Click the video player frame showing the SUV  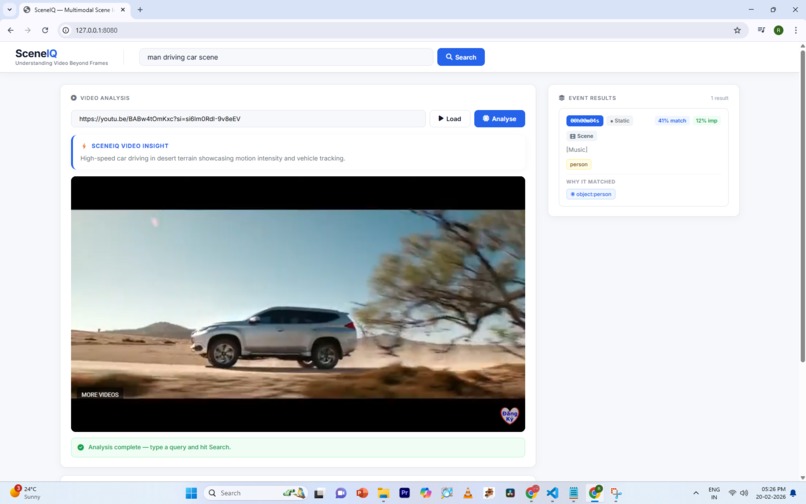[x=298, y=303]
